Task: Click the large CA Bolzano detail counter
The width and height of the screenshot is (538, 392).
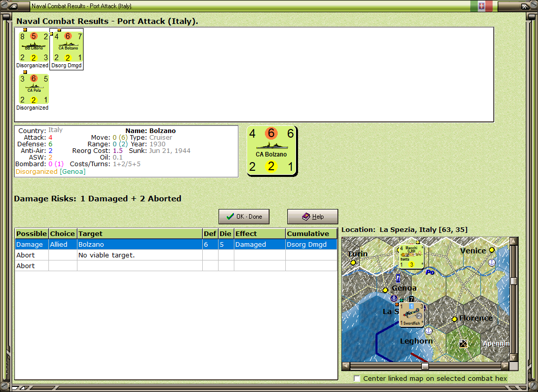Action: [272, 151]
